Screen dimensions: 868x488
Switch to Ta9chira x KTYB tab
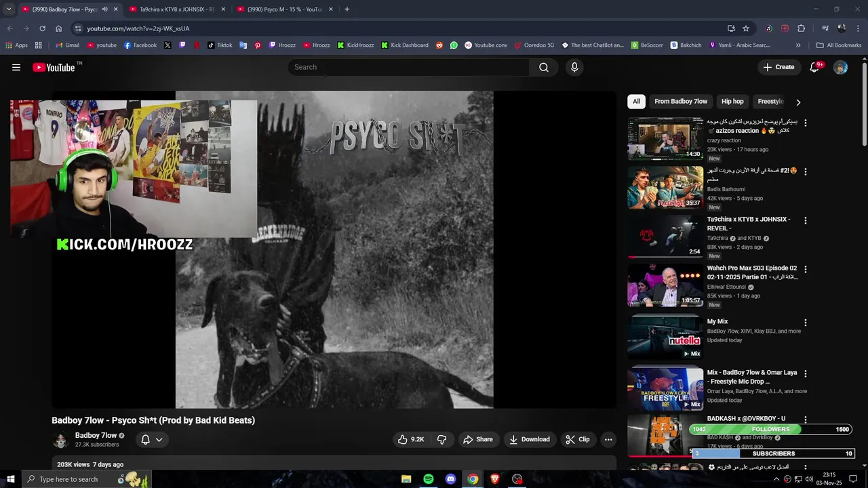(176, 9)
